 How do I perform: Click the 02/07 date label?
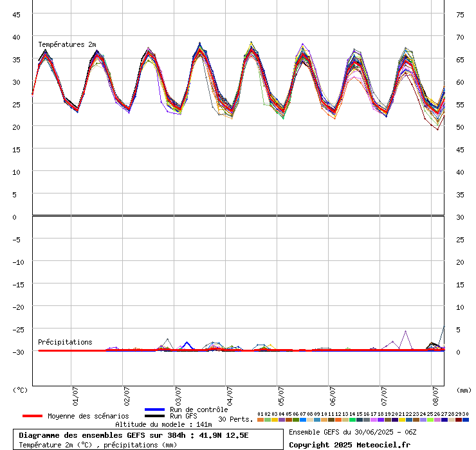click(127, 396)
